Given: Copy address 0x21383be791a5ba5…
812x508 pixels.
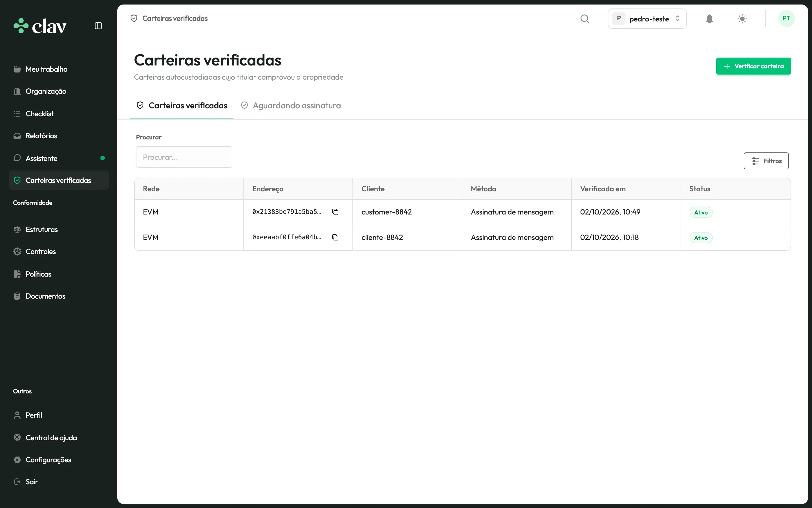Looking at the screenshot, I should point(335,212).
